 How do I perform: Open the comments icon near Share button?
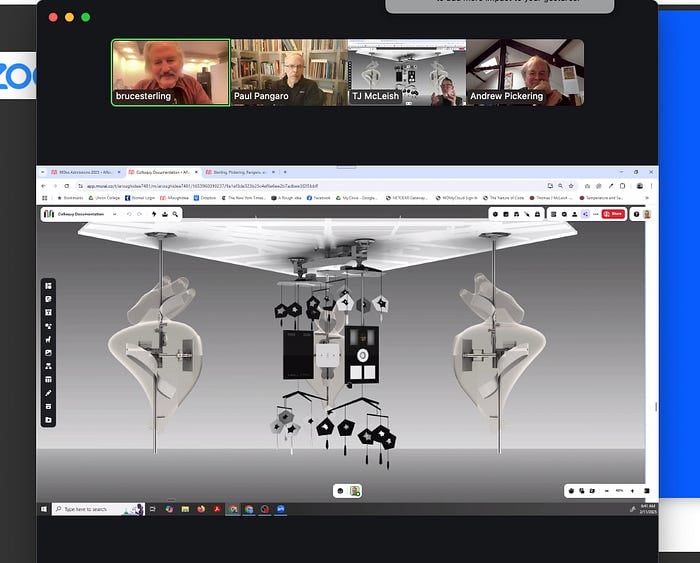pyautogui.click(x=564, y=214)
